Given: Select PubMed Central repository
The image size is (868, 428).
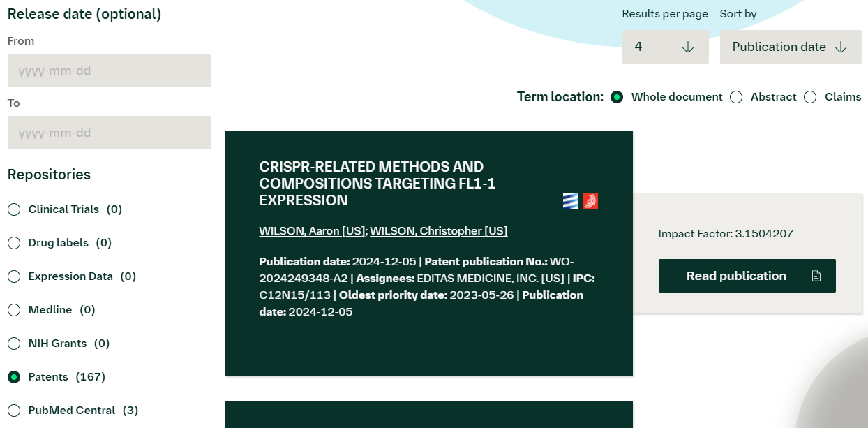Looking at the screenshot, I should (14, 411).
